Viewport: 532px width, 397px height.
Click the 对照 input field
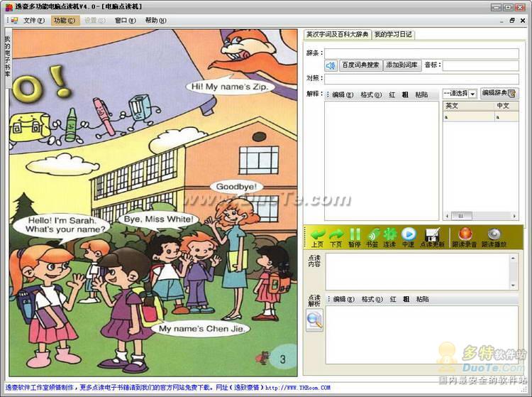coord(421,79)
